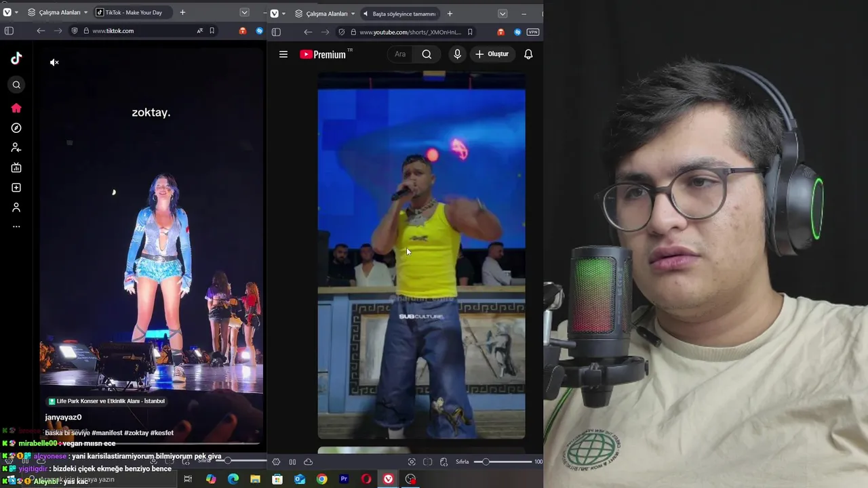Bookmark the TikTok page
Screen dimensions: 868x488
(212, 30)
